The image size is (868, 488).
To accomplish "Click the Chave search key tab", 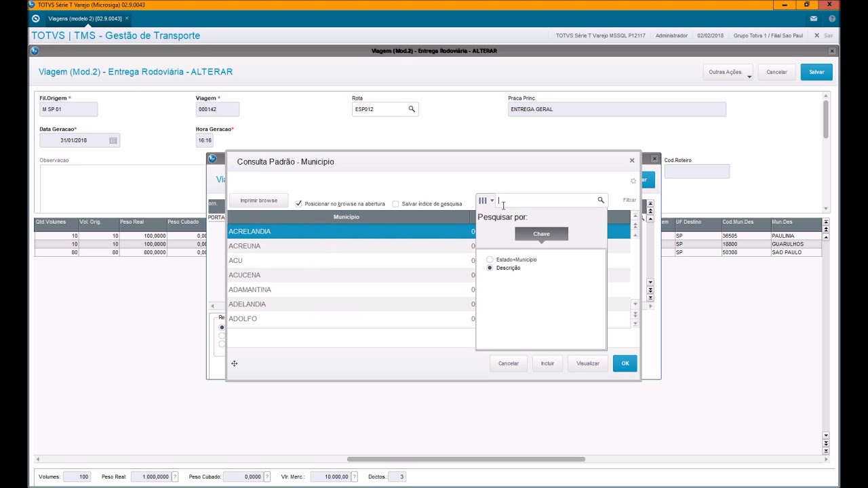I will pyautogui.click(x=541, y=234).
